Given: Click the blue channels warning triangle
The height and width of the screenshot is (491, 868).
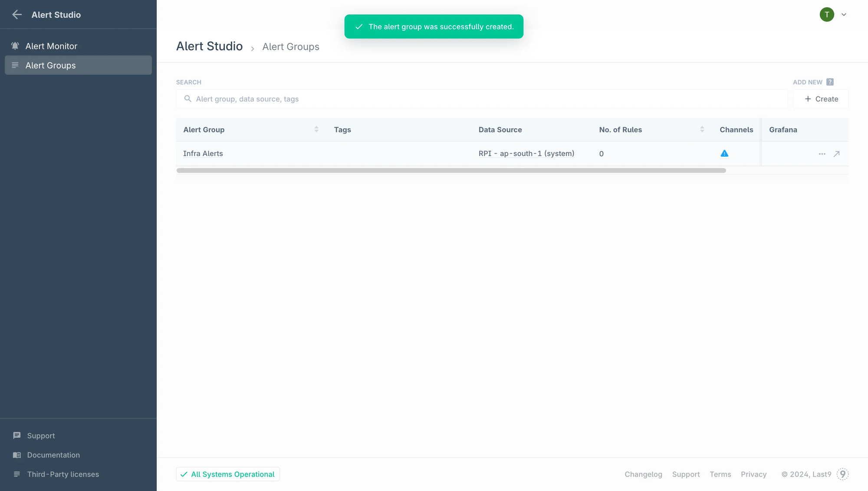Looking at the screenshot, I should coord(724,154).
